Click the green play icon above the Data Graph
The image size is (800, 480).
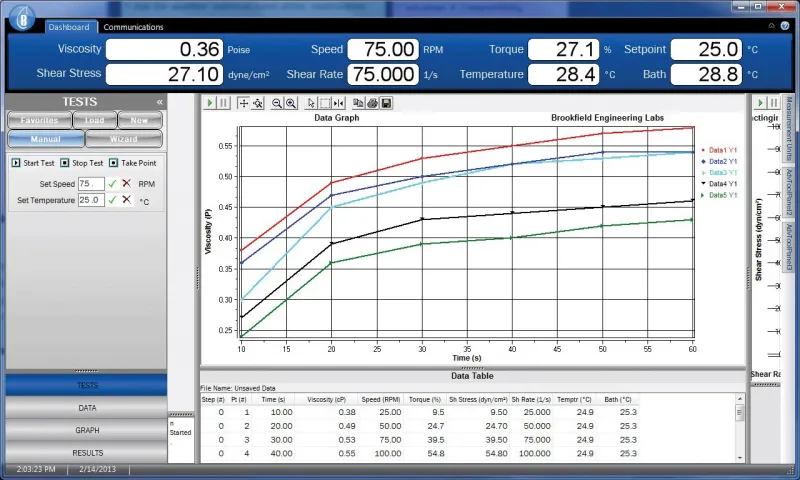coord(210,103)
